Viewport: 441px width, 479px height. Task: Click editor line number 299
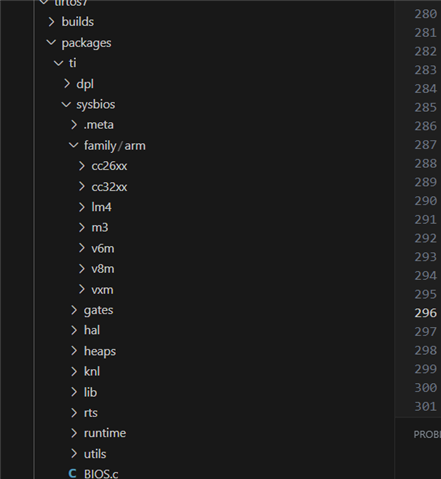pyautogui.click(x=425, y=369)
